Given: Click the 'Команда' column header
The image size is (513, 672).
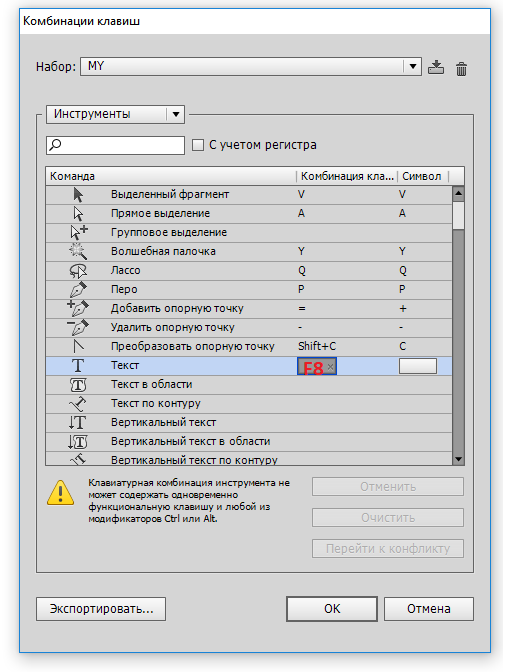Looking at the screenshot, I should click(171, 176).
